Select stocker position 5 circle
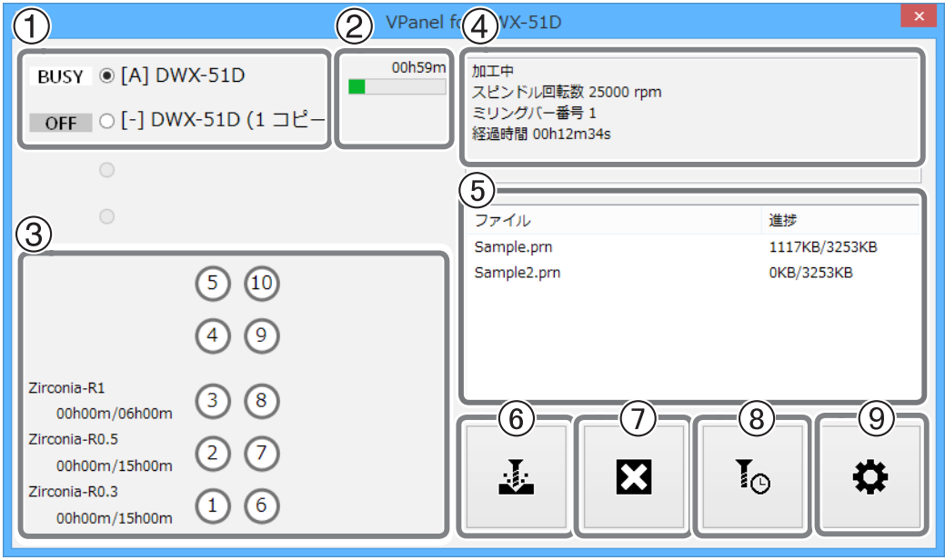945x560 pixels. click(213, 283)
